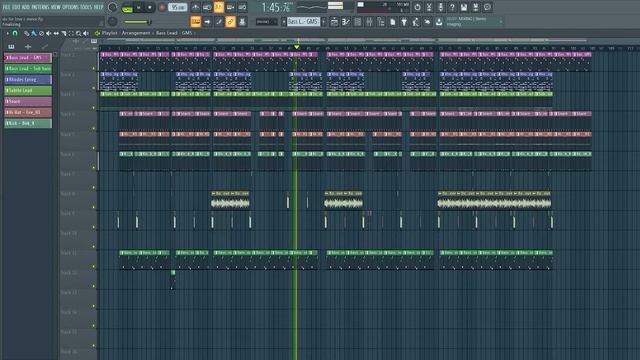Click the microphone audio recording icon
Image resolution: width=640 pixels, height=360 pixels.
[440, 7]
